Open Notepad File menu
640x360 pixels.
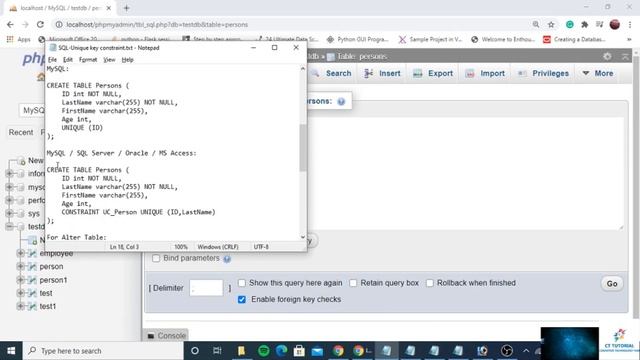pyautogui.click(x=52, y=60)
